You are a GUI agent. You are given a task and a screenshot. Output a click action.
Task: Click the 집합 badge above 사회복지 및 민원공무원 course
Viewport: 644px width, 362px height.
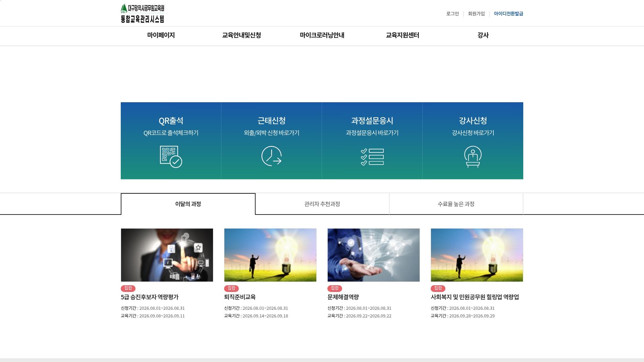pos(438,288)
